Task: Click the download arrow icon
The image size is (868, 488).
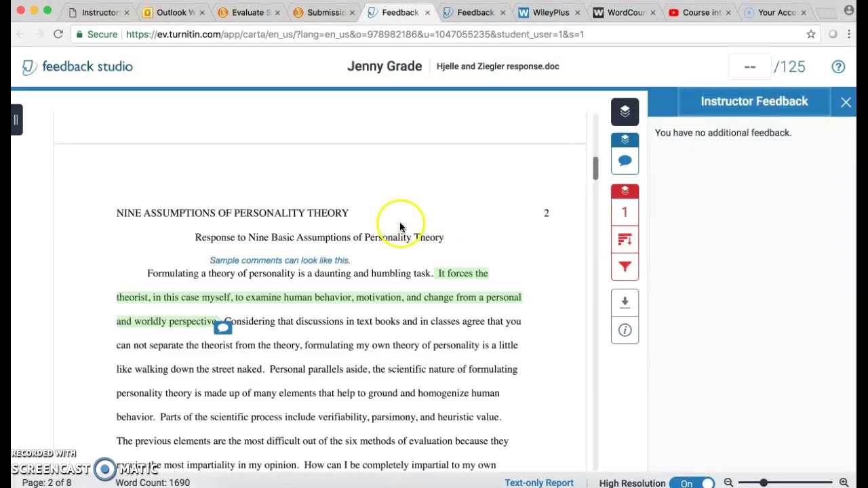Action: (625, 302)
